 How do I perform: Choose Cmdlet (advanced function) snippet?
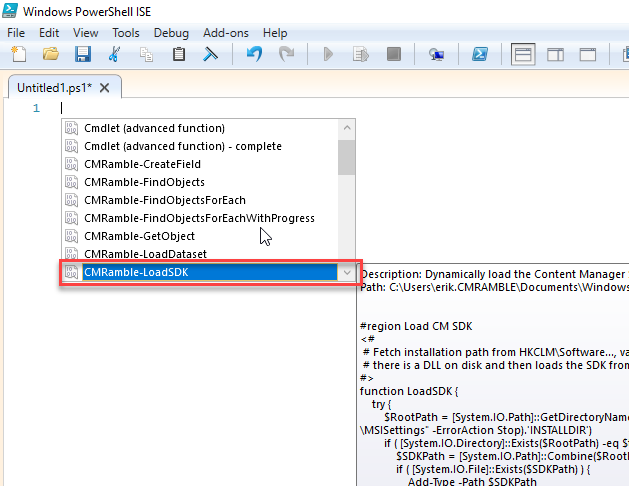coord(154,128)
